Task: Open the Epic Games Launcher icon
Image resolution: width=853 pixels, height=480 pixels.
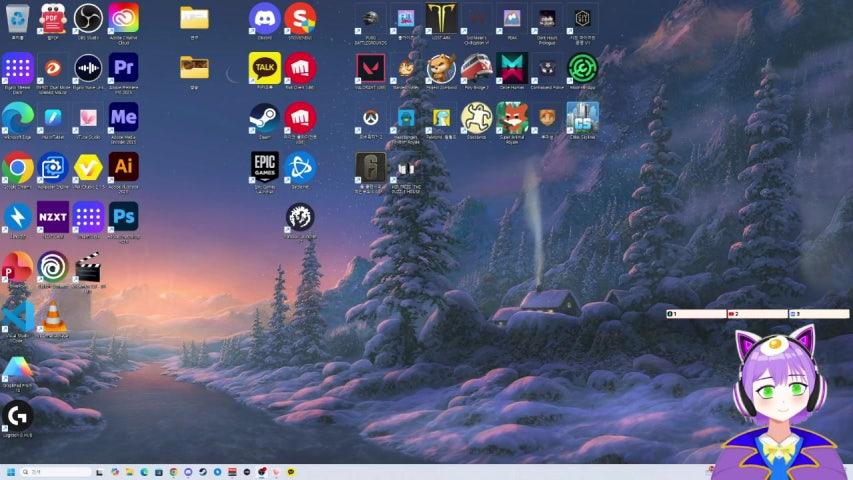Action: click(264, 166)
